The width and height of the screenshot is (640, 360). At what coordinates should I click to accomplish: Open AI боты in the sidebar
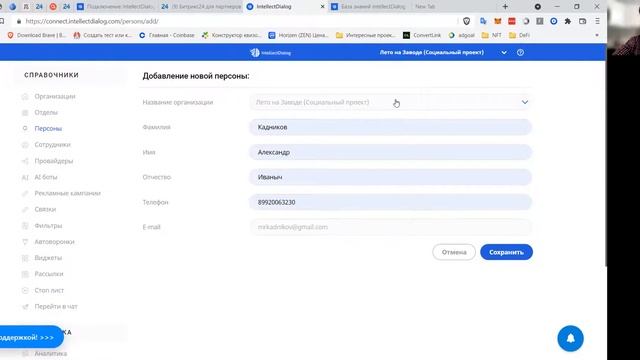point(46,177)
